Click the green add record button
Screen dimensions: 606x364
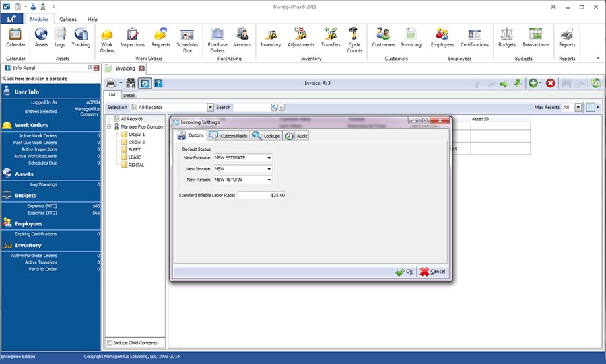[x=533, y=83]
